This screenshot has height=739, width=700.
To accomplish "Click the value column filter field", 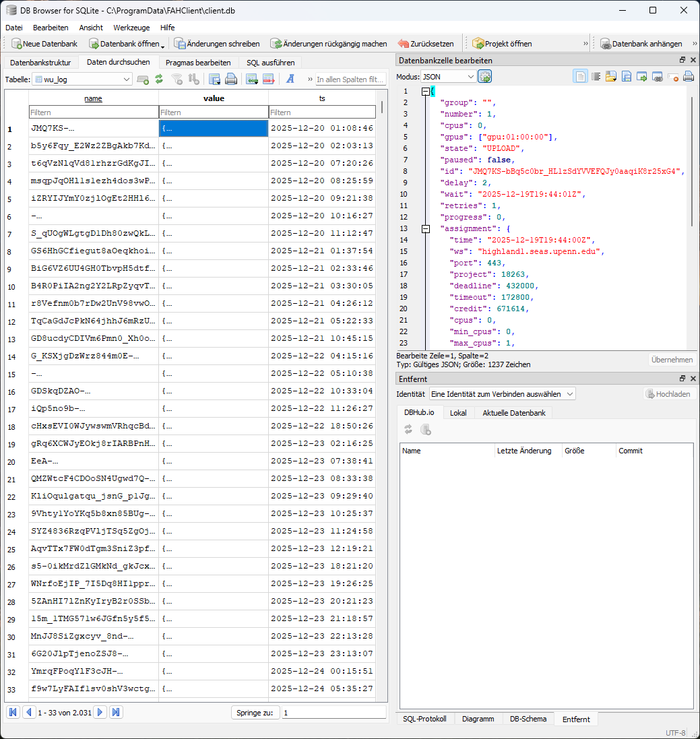I will [214, 113].
